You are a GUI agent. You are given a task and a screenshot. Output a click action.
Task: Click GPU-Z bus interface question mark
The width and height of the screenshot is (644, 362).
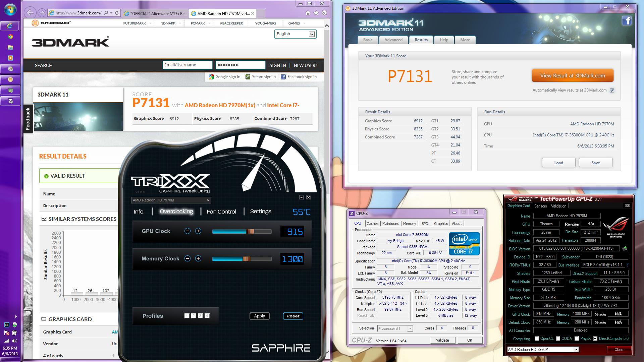point(627,265)
